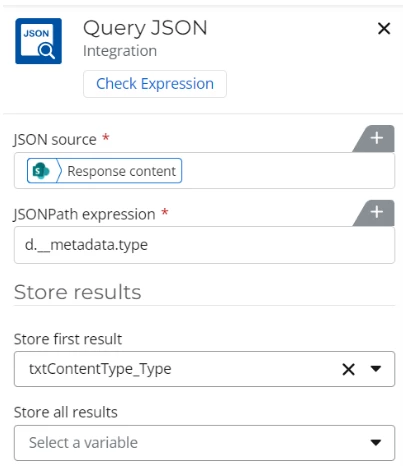Click into the JSONPath expression text field
The image size is (403, 466).
204,245
